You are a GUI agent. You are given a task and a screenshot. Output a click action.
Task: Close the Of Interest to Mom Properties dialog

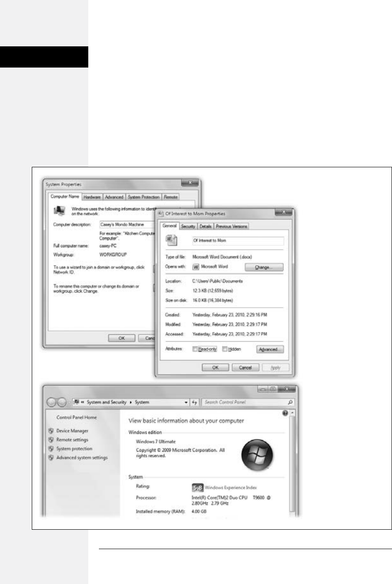pos(284,212)
